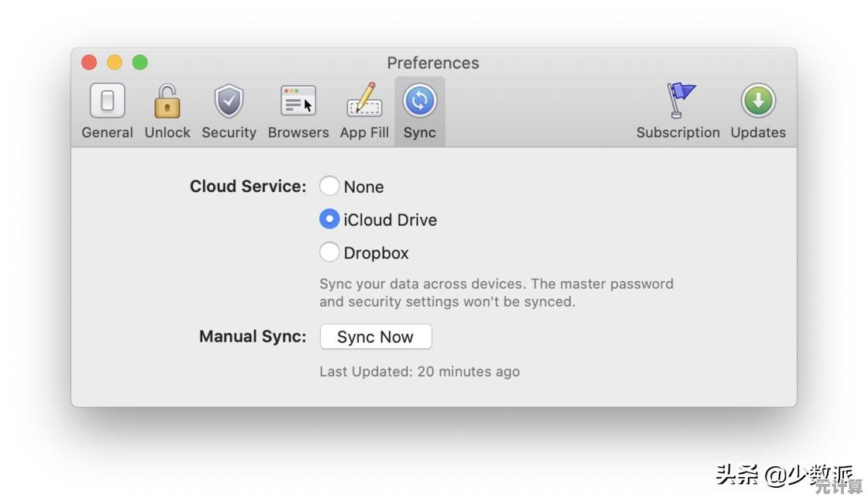Close the Preferences window with red button
Viewport: 868px width, 501px height.
tap(89, 62)
